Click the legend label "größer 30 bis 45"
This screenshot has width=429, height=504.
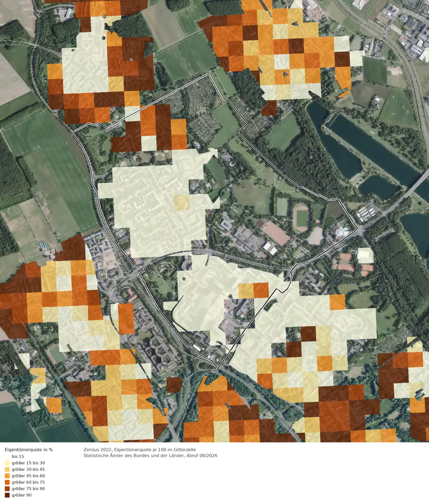pyautogui.click(x=28, y=469)
